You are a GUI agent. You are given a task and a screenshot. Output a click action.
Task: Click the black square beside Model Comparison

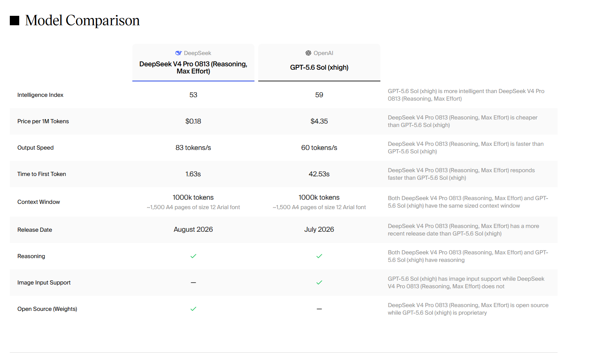click(14, 20)
